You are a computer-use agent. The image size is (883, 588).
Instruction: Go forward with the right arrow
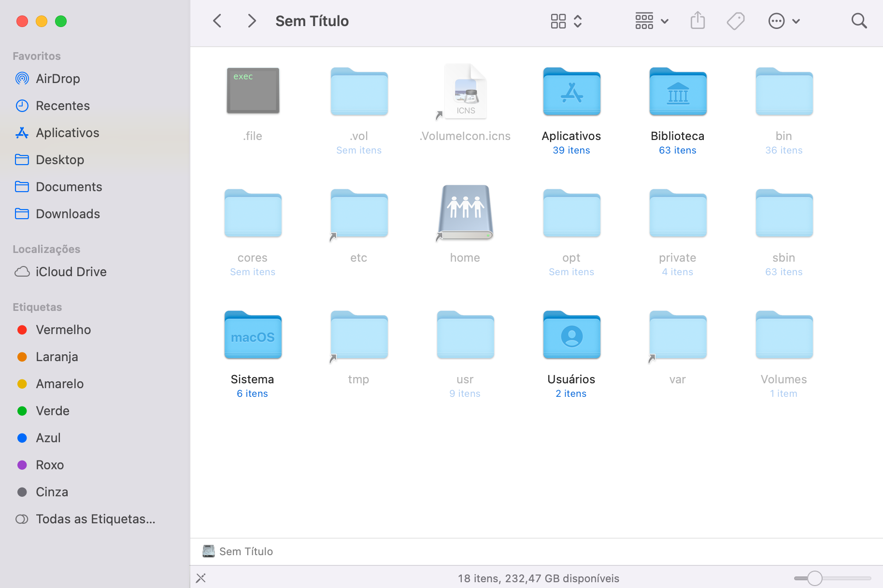point(251,21)
